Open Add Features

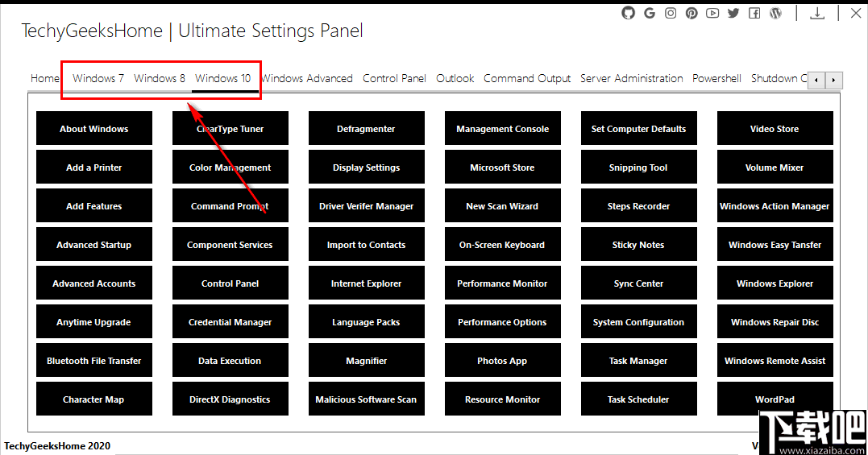pos(94,205)
